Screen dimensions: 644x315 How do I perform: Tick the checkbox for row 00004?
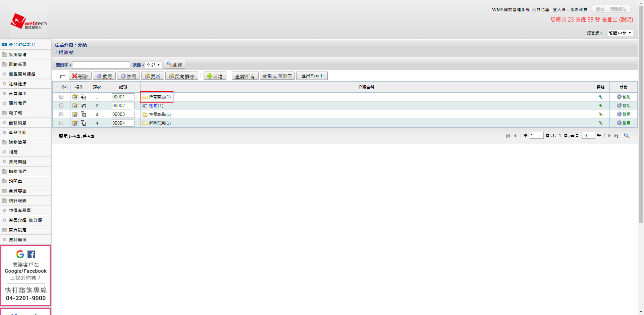pos(61,123)
